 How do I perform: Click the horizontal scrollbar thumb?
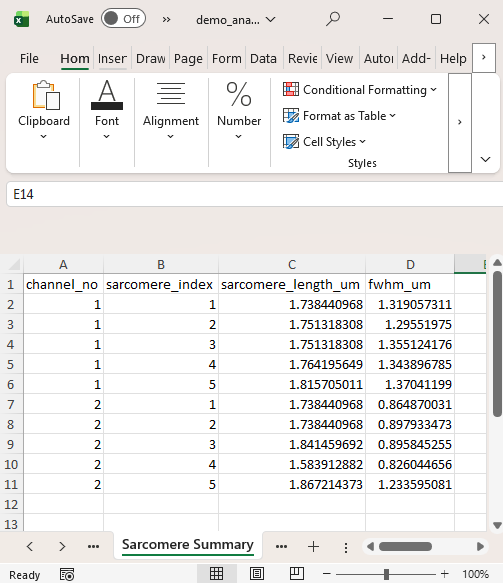(405, 546)
